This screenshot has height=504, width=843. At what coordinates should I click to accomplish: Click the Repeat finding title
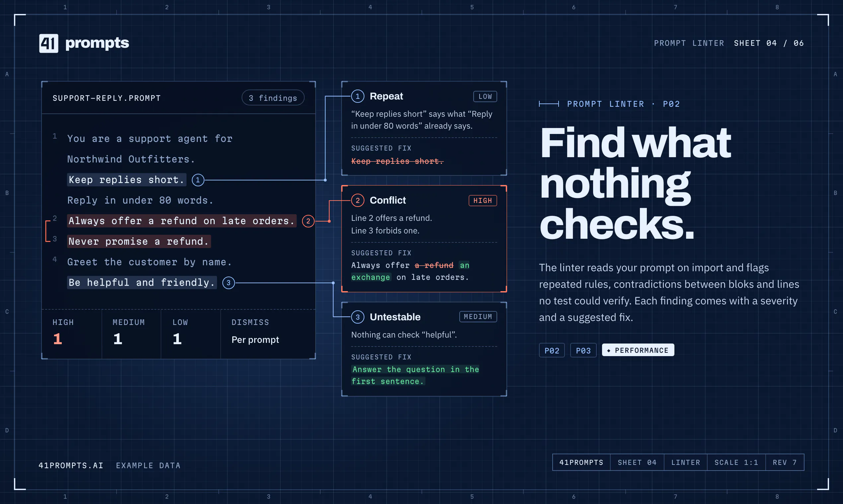pyautogui.click(x=386, y=96)
